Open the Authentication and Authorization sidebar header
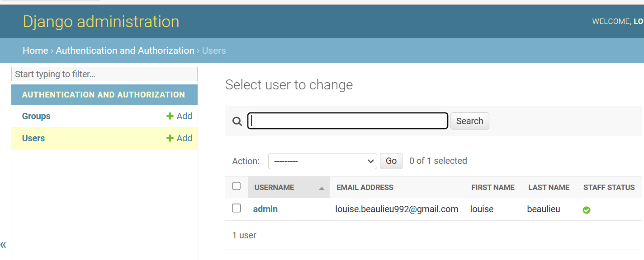The image size is (644, 260). tap(104, 95)
